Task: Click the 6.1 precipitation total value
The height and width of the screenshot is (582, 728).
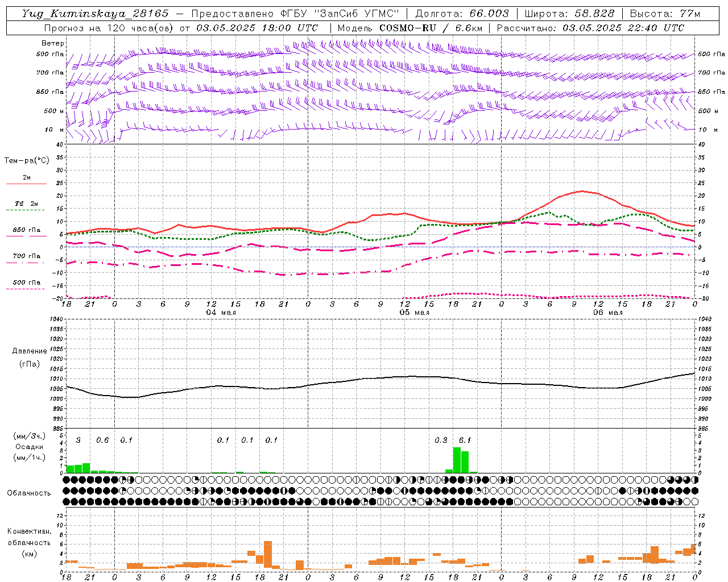Action: point(465,440)
